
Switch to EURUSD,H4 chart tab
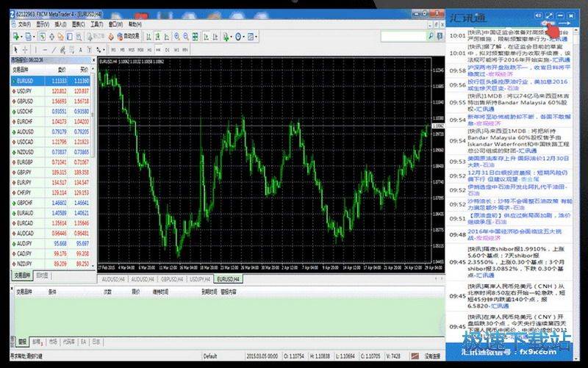tap(228, 279)
